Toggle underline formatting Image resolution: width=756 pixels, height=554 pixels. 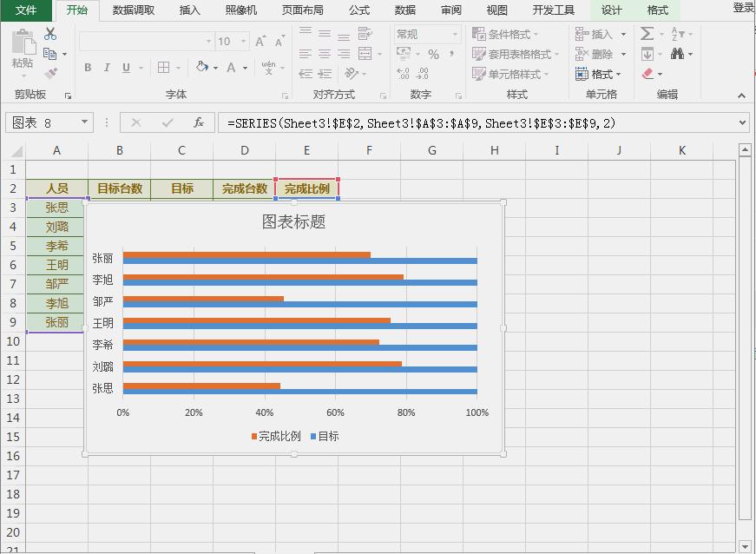[x=126, y=67]
